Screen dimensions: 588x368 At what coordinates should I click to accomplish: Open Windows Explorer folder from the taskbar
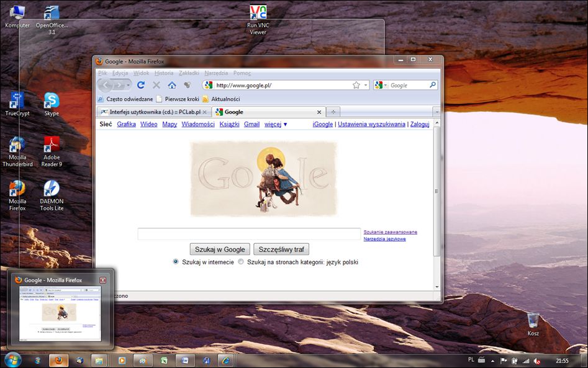tap(99, 361)
